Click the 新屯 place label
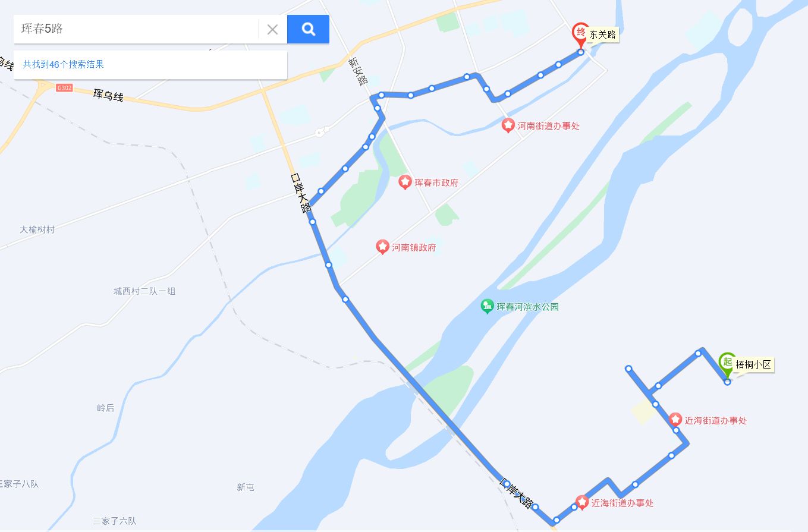The image size is (808, 532). point(246,487)
